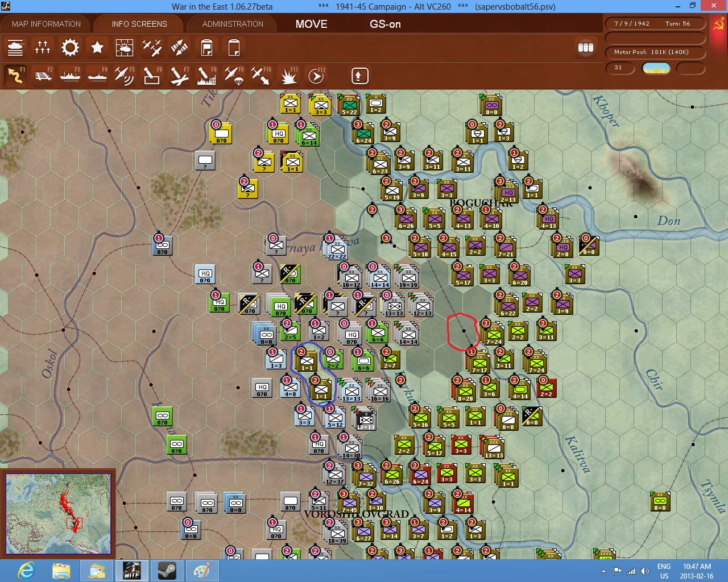Click the three-aircraft icon in the toolbar
The width and height of the screenshot is (728, 582).
pos(152,47)
